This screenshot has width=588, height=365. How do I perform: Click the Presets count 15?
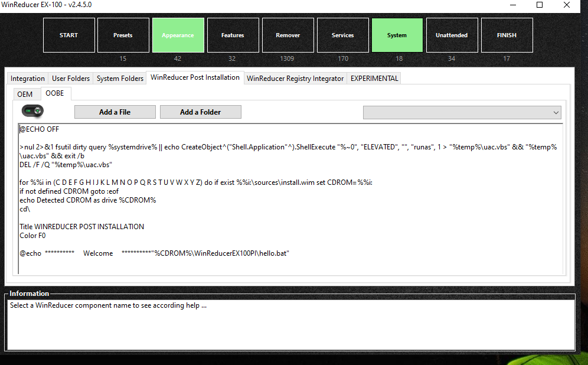point(123,58)
